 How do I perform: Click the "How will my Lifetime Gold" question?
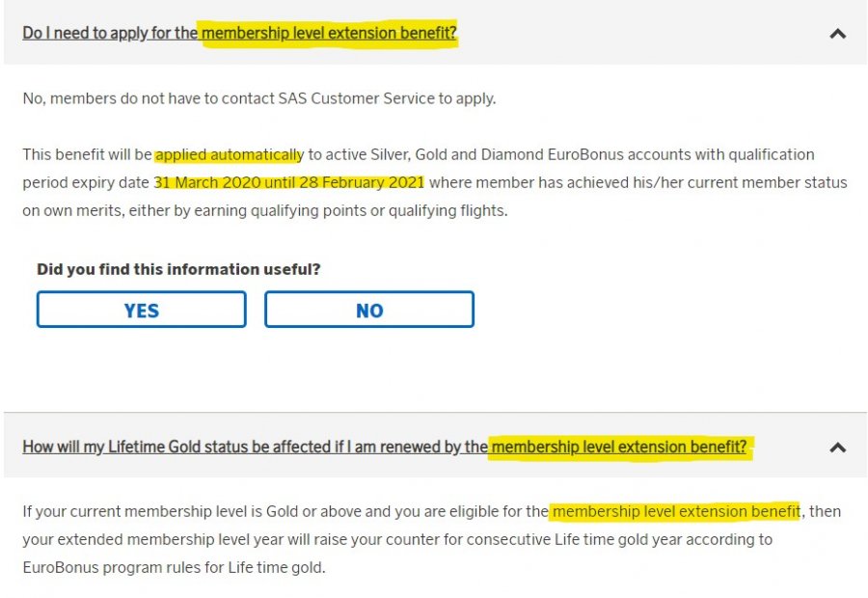pos(255,448)
